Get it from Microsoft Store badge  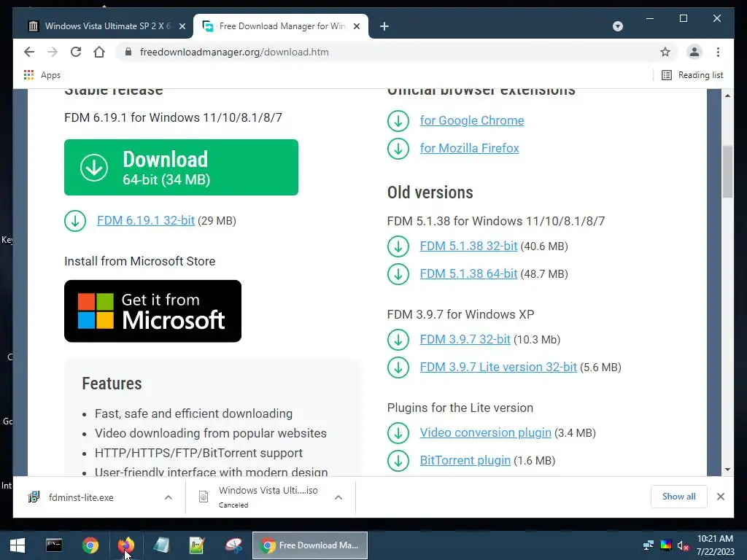pos(152,311)
